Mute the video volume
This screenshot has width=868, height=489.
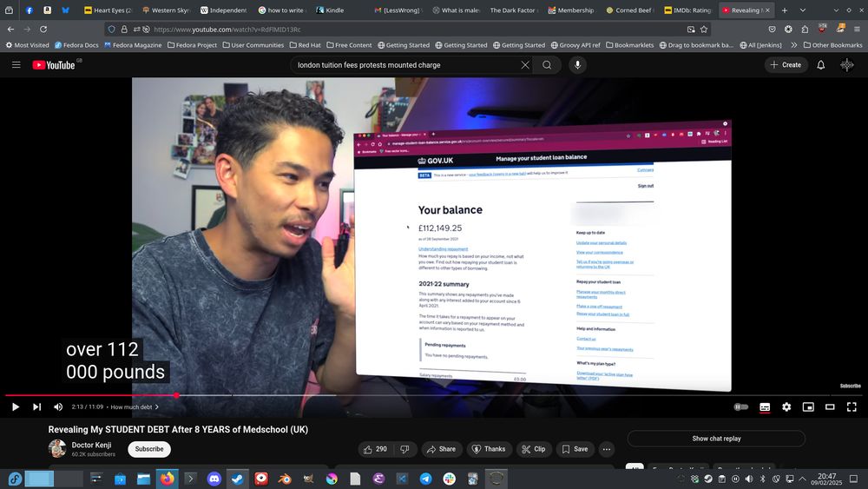click(x=58, y=407)
